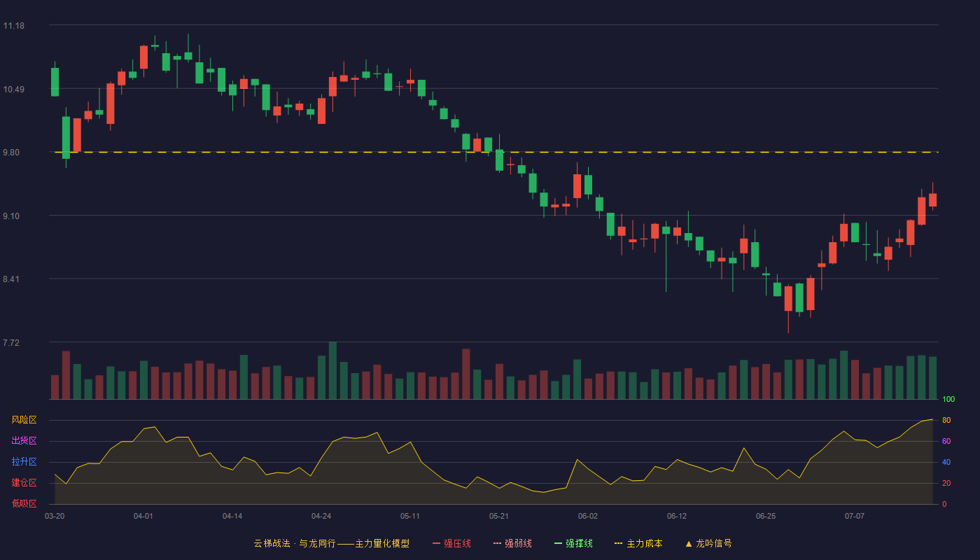Select the 建仓区 zone label

click(24, 483)
